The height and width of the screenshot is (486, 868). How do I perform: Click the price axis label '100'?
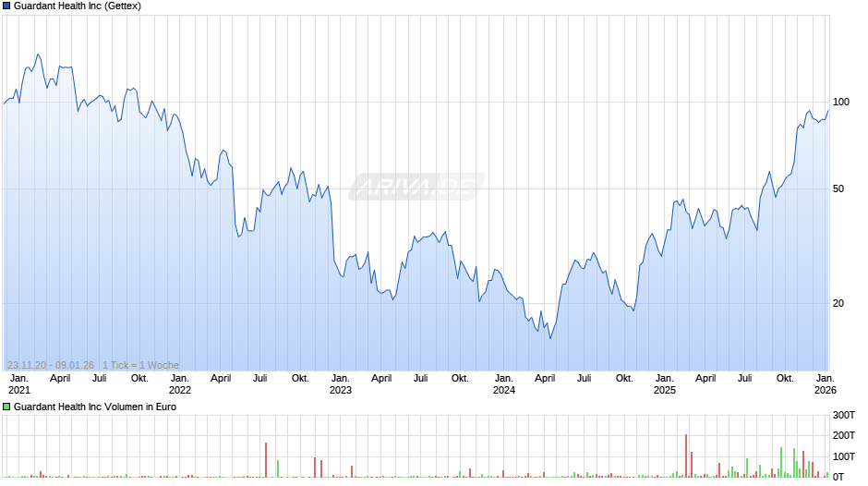[x=841, y=102]
